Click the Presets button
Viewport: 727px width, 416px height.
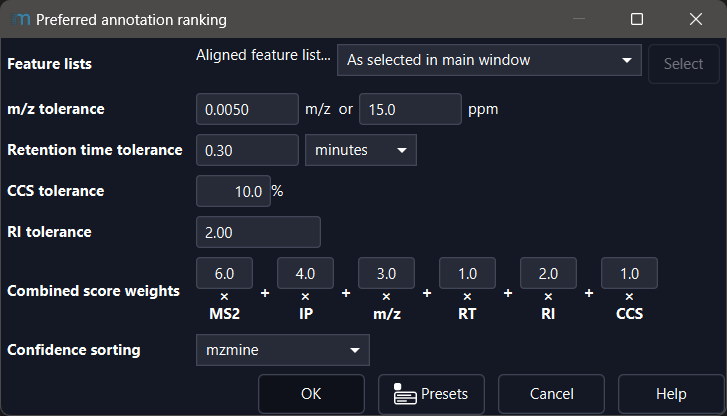[x=431, y=394]
